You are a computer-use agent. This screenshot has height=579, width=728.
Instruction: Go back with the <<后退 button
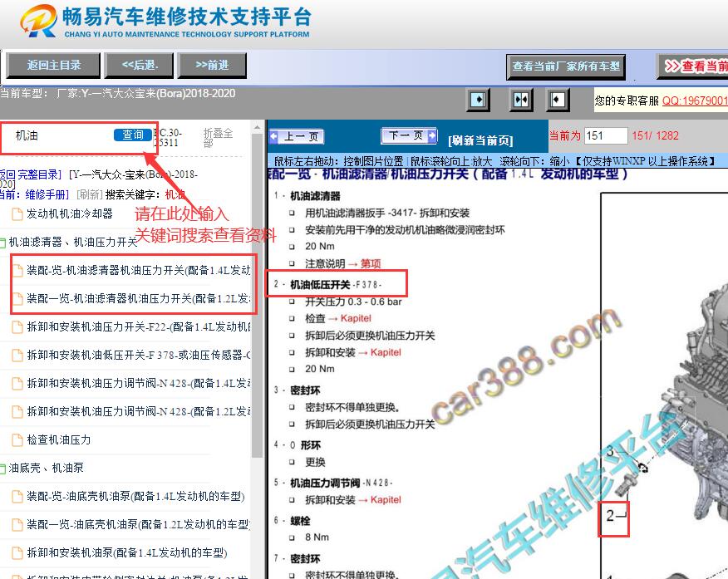point(140,66)
